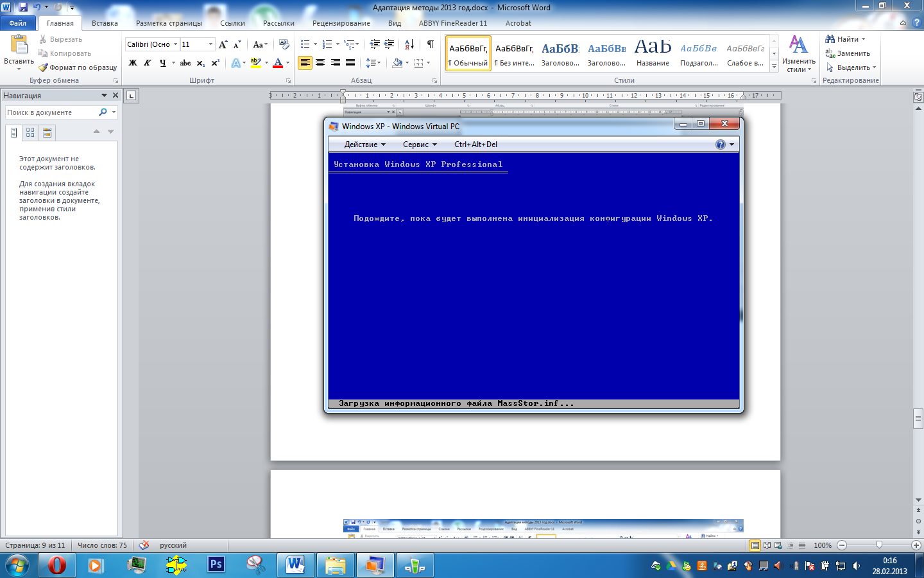Toggle show paragraph marks
The height and width of the screenshot is (578, 924).
431,44
